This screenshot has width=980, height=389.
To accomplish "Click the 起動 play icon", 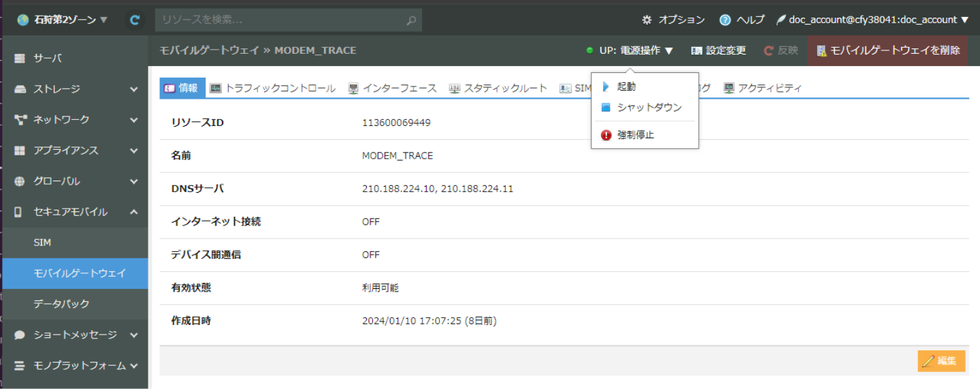I will point(606,87).
